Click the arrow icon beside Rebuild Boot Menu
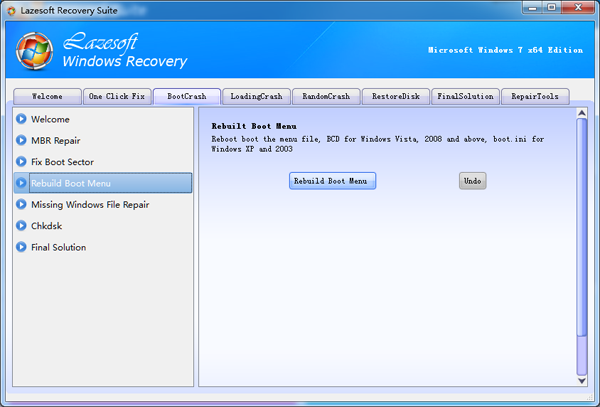Viewport: 600px width, 407px height. [21, 183]
